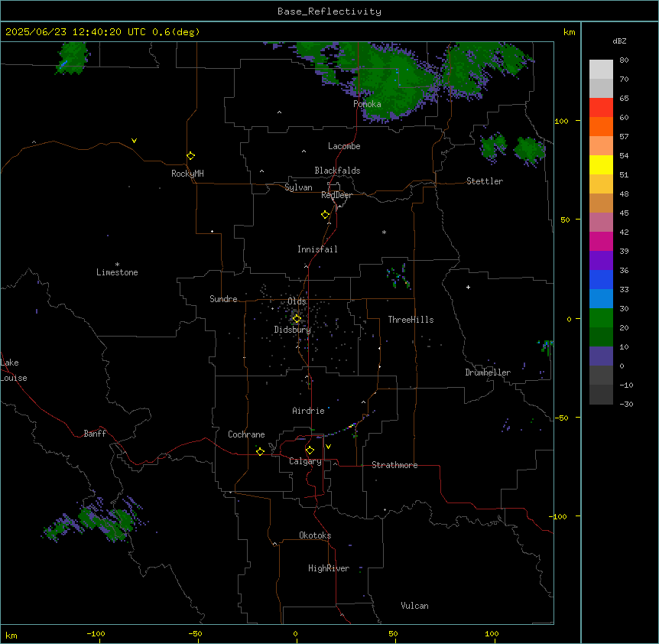Click the yellow v marker north of RockyMH
Viewport: 659px width, 644px height.
coord(134,141)
